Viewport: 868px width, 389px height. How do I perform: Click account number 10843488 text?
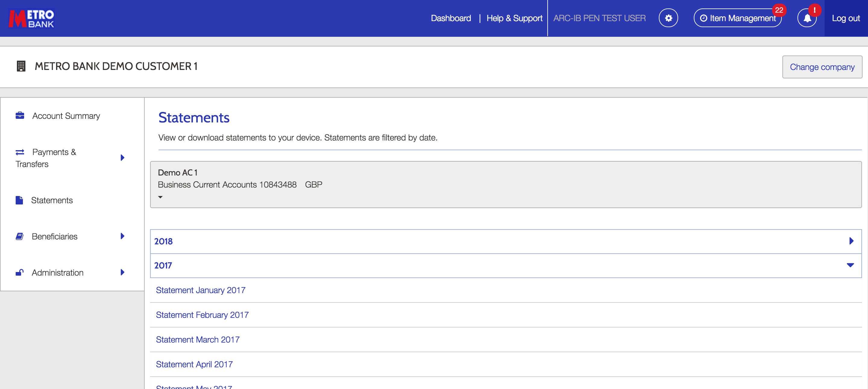tap(278, 185)
